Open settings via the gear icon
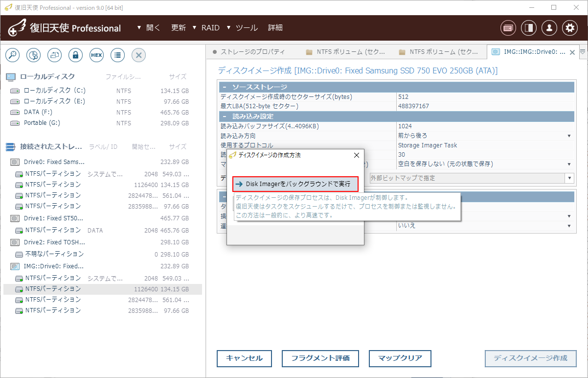The image size is (588, 378). pos(570,28)
